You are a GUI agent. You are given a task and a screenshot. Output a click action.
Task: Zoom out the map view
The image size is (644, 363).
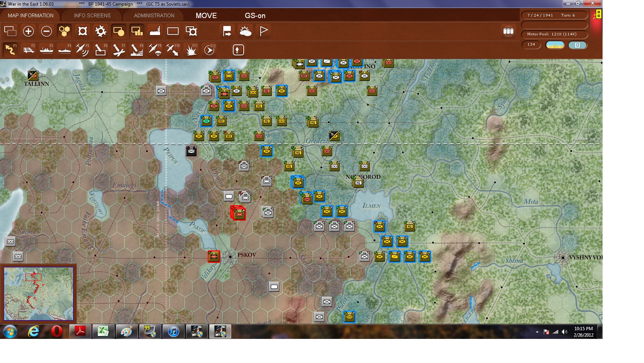[x=46, y=31]
